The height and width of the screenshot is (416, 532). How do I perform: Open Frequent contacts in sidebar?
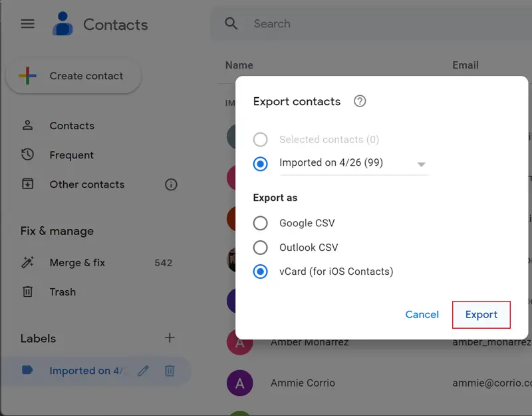pos(71,155)
